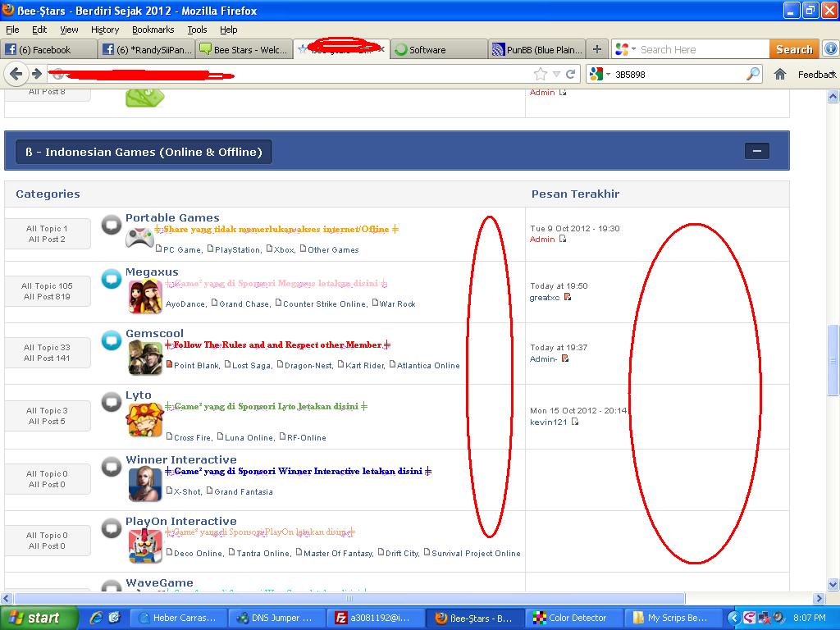Viewport: 840px width, 630px height.
Task: Click the PlayOn Interactive status bubble icon
Action: (x=112, y=528)
